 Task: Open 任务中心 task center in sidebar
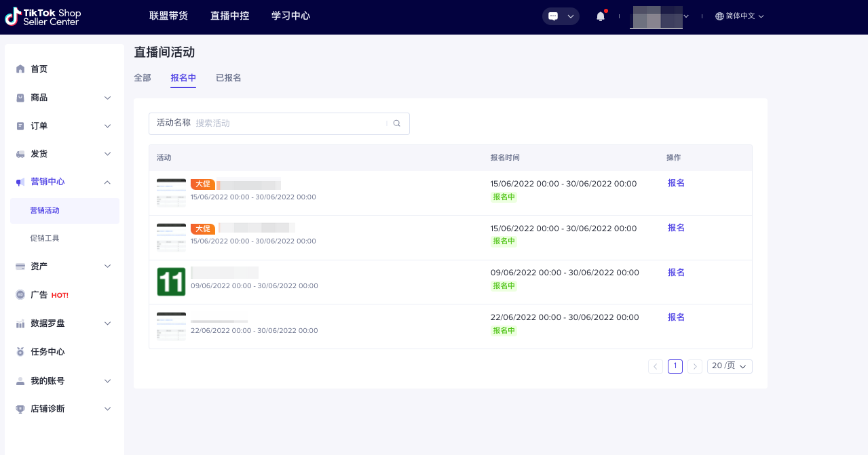click(48, 352)
